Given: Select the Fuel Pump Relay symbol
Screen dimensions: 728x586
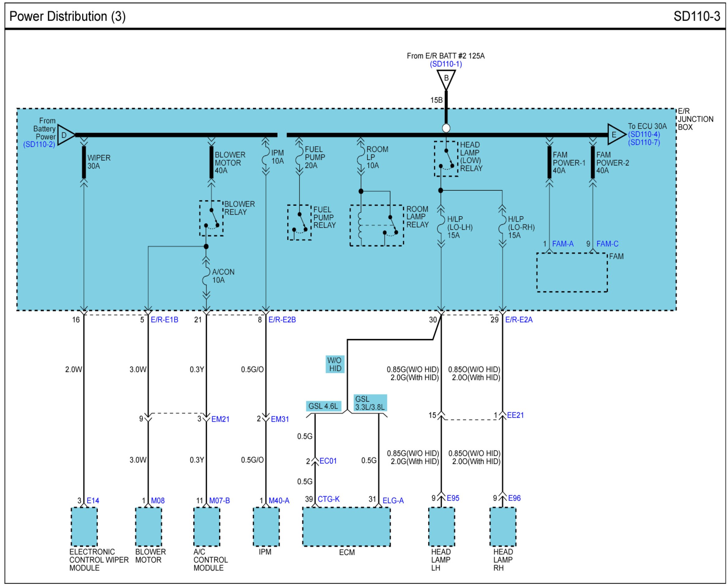Looking at the screenshot, I should click(x=300, y=223).
